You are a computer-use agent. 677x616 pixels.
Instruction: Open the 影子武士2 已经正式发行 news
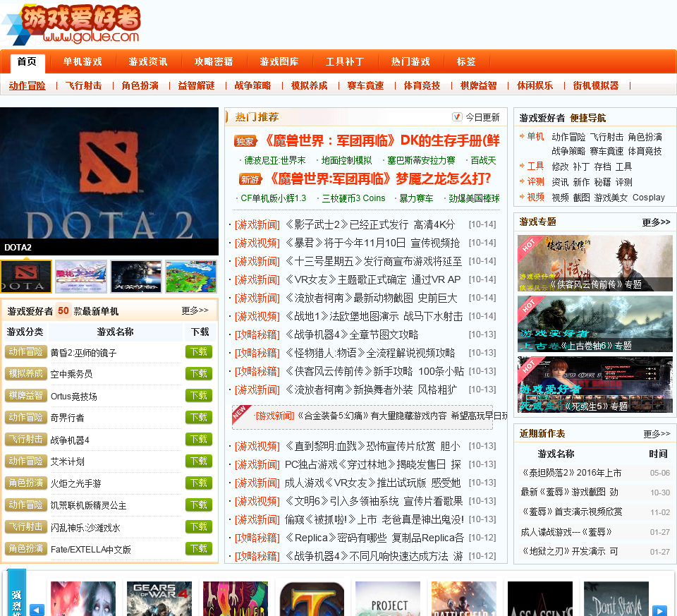(x=370, y=224)
